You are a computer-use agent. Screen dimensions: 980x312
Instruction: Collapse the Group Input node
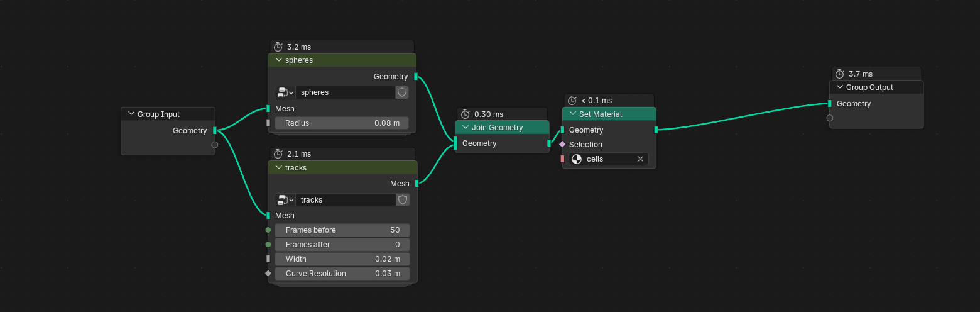tap(131, 114)
